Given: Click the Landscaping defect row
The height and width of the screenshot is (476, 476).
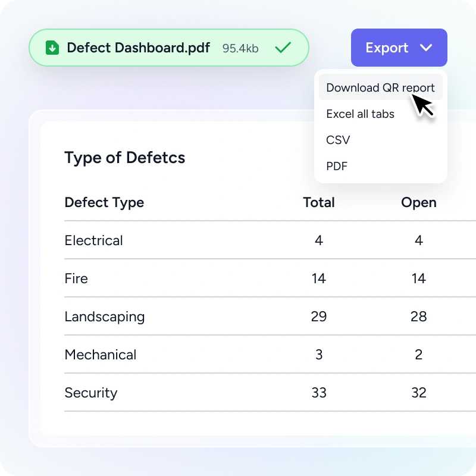Looking at the screenshot, I should (x=105, y=317).
